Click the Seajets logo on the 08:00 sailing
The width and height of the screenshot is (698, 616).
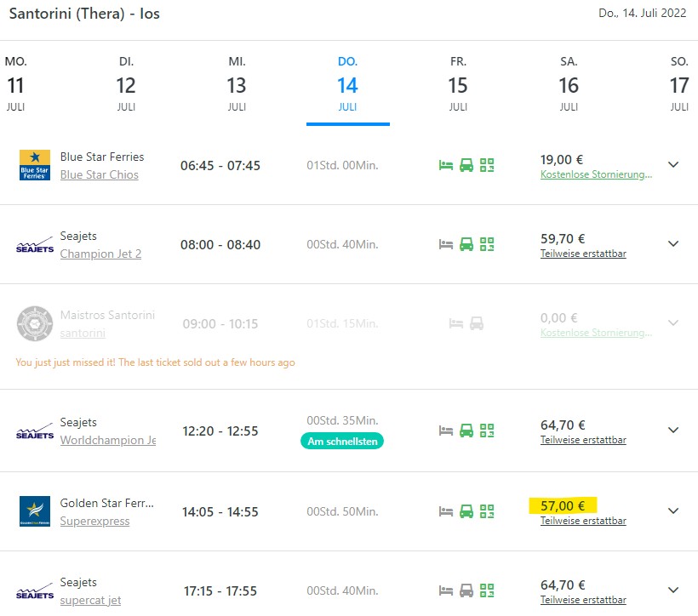[35, 245]
